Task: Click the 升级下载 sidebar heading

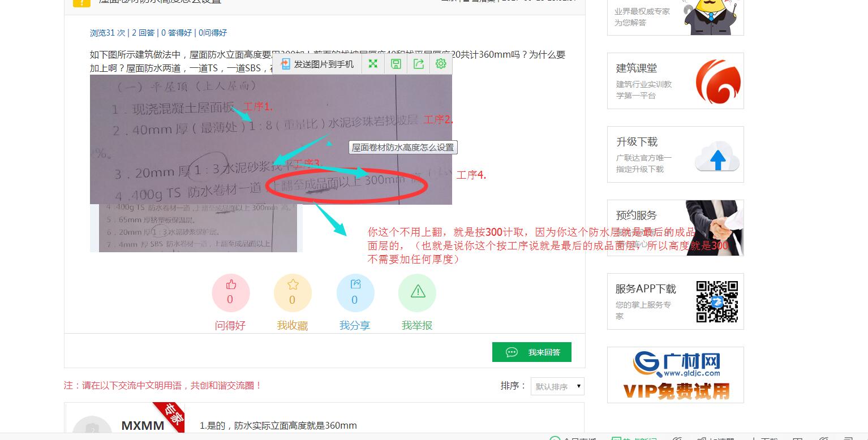Action: point(637,141)
